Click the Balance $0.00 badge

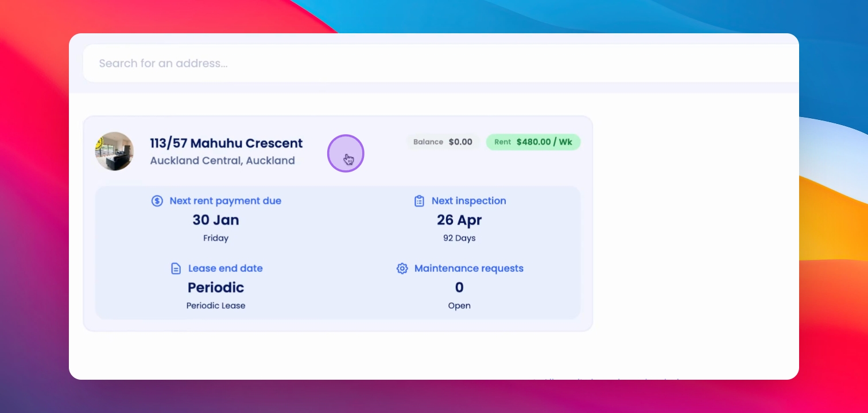(x=443, y=142)
